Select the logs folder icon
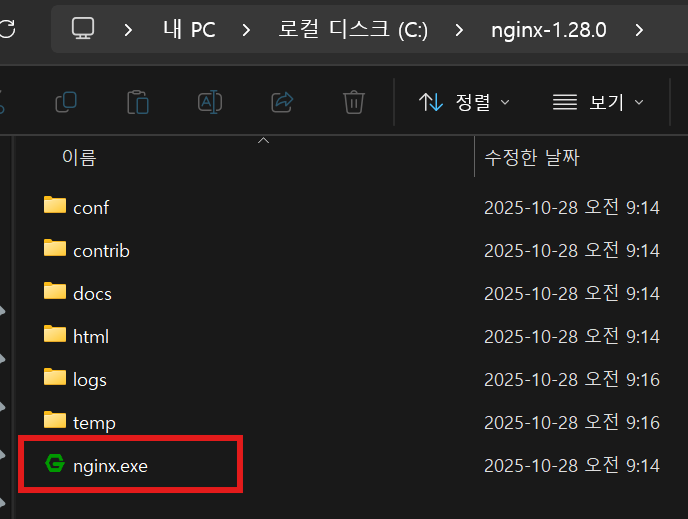Viewport: 688px width, 519px height. click(55, 377)
